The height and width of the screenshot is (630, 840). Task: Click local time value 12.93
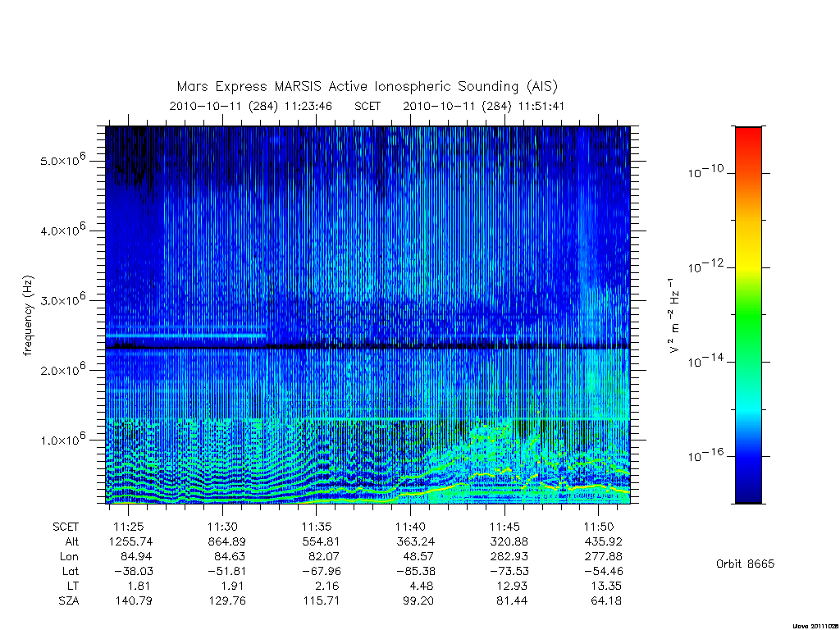(x=512, y=586)
